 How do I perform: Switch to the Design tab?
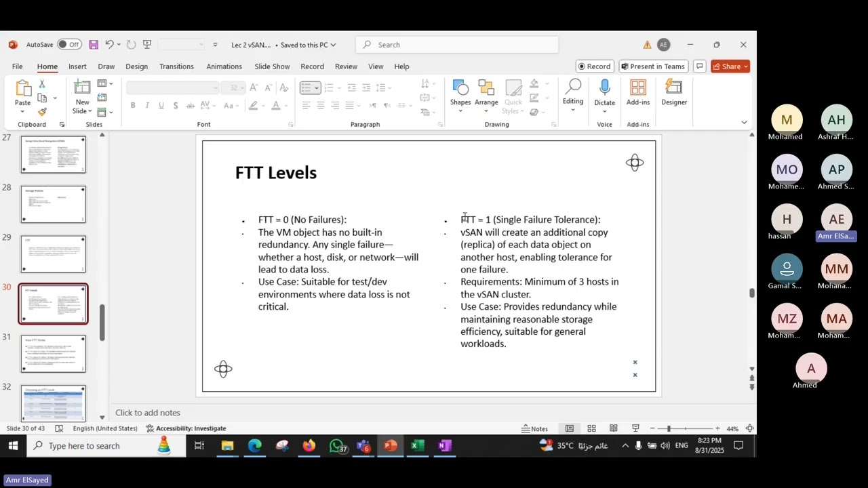pos(136,66)
